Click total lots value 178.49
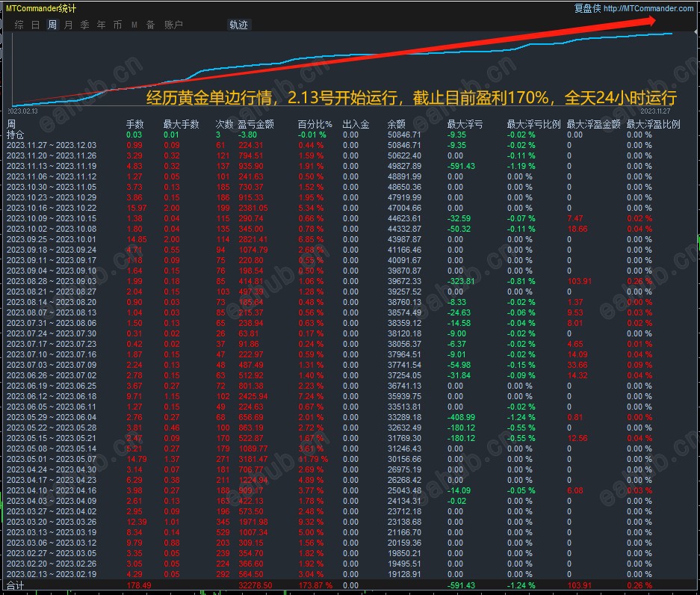This screenshot has width=700, height=595. (139, 585)
